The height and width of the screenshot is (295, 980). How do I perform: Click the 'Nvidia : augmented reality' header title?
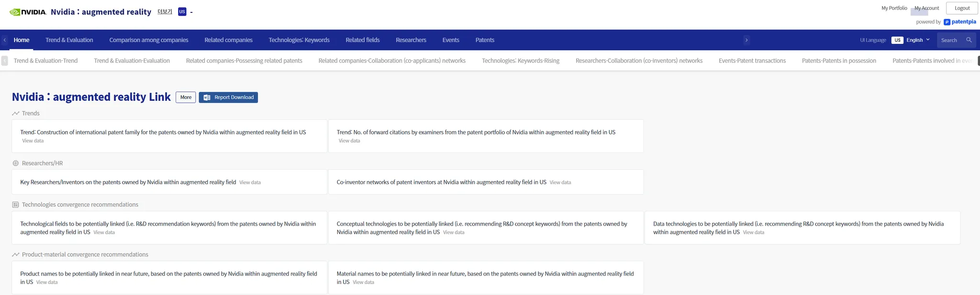tap(101, 12)
